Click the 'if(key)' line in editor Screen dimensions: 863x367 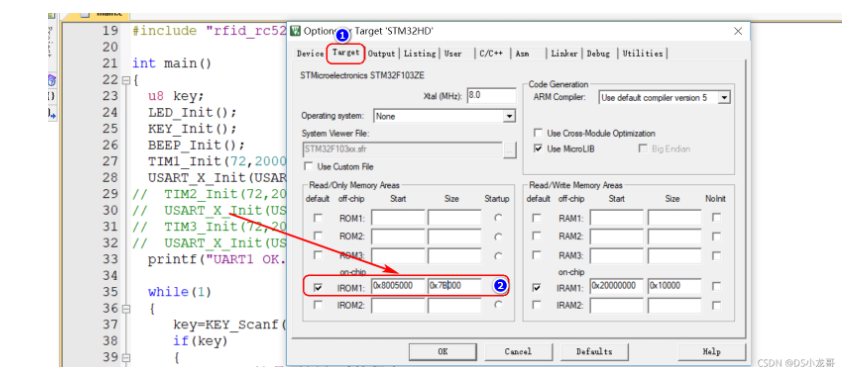[x=200, y=341]
